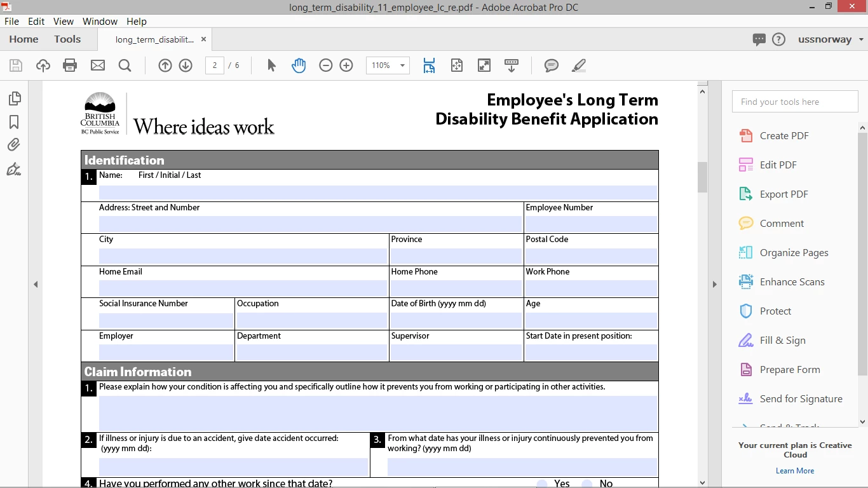Open notifications chat bubble icon
Image resolution: width=868 pixels, height=488 pixels.
coord(759,39)
